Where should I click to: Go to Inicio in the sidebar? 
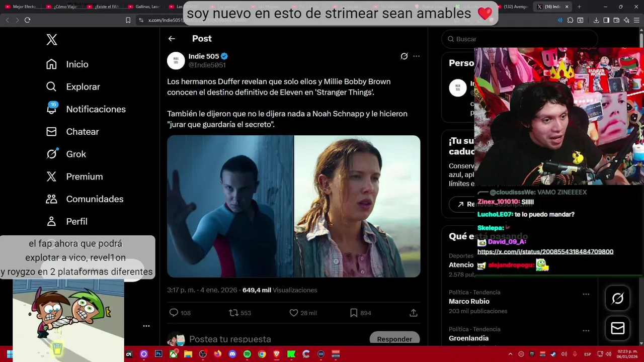pos(67,64)
